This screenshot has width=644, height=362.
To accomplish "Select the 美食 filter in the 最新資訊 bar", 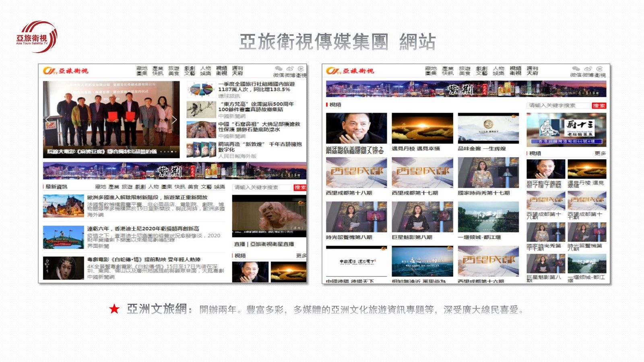I will [193, 187].
